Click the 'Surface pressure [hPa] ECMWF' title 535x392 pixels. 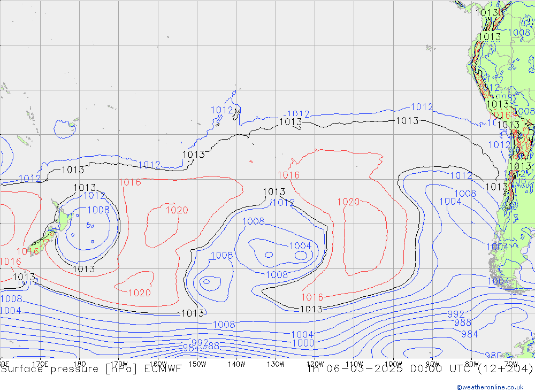coord(91,368)
